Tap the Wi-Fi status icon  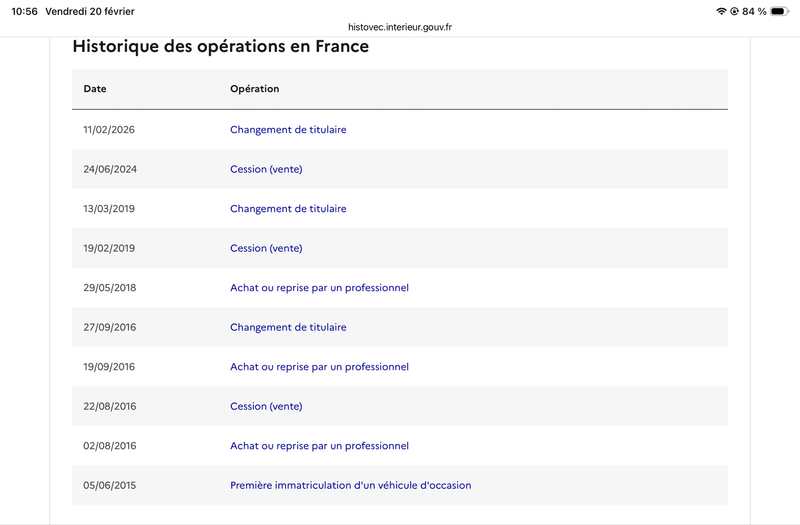[721, 11]
